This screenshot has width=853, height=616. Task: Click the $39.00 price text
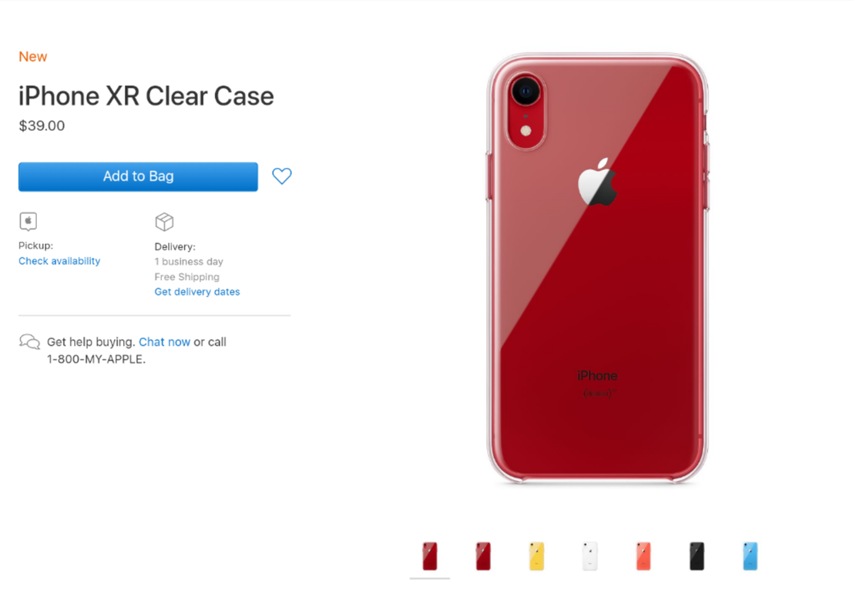click(42, 126)
